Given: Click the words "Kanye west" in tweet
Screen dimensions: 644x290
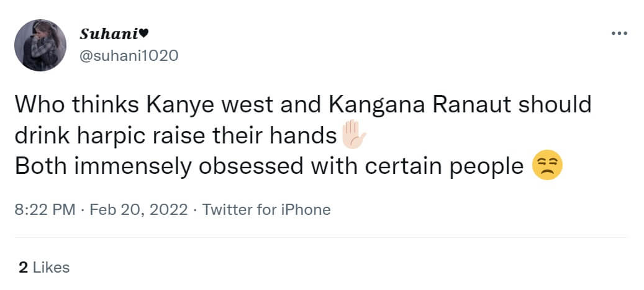Looking at the screenshot, I should click(x=209, y=105).
